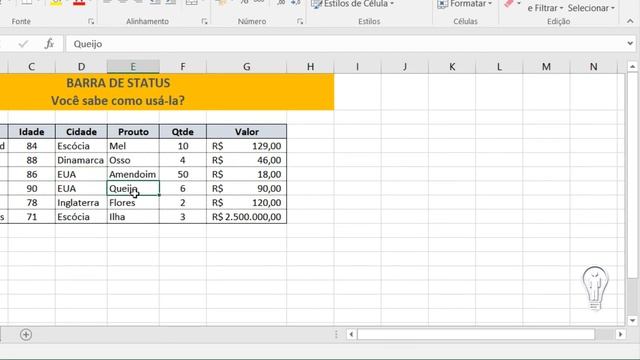Open the Alinhamento group dialog launcher
The height and width of the screenshot is (360, 640).
coord(204,21)
